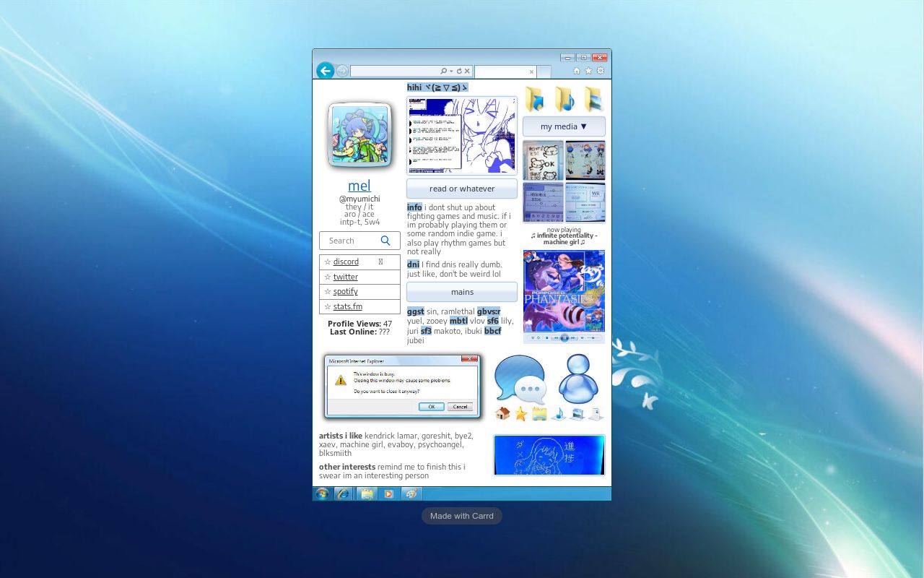Click the small music note icon

click(x=558, y=414)
